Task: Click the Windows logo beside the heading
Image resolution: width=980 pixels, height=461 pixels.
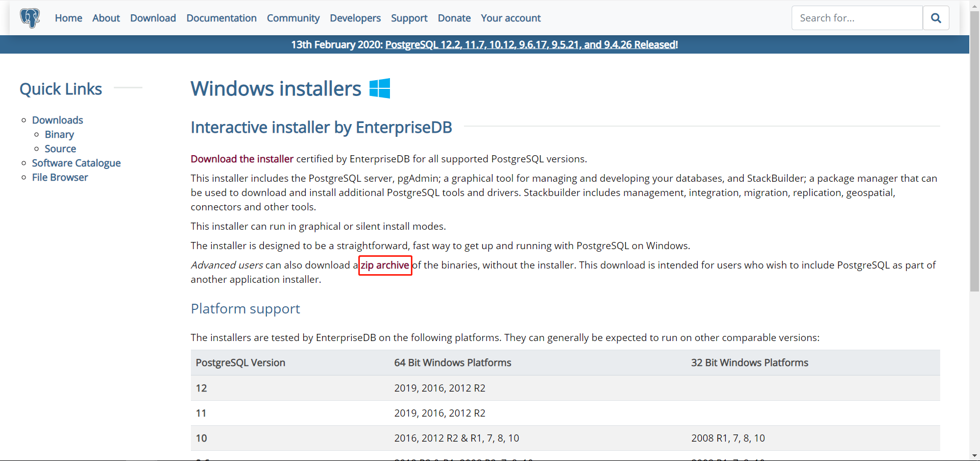Action: point(380,88)
